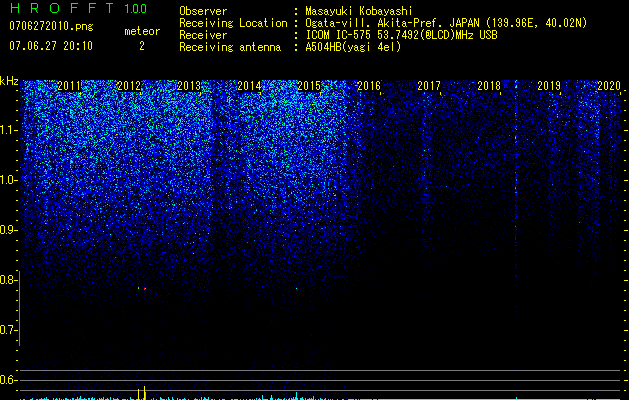Viewport: 629px width, 400px height.
Task: Click the Receiving antenna label
Action: pos(230,47)
